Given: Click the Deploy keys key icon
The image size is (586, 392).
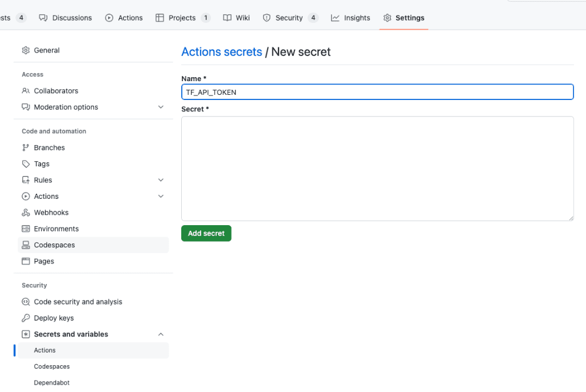Looking at the screenshot, I should click(26, 318).
